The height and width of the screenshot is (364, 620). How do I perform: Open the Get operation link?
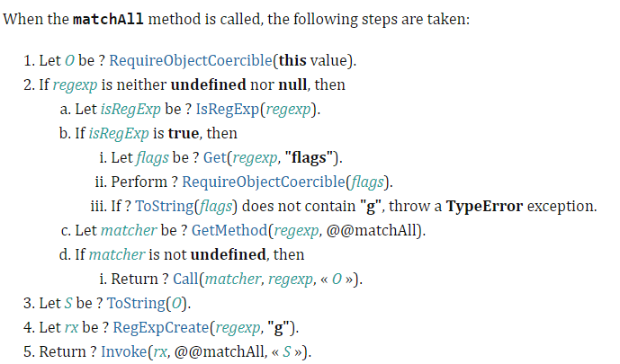click(x=215, y=157)
